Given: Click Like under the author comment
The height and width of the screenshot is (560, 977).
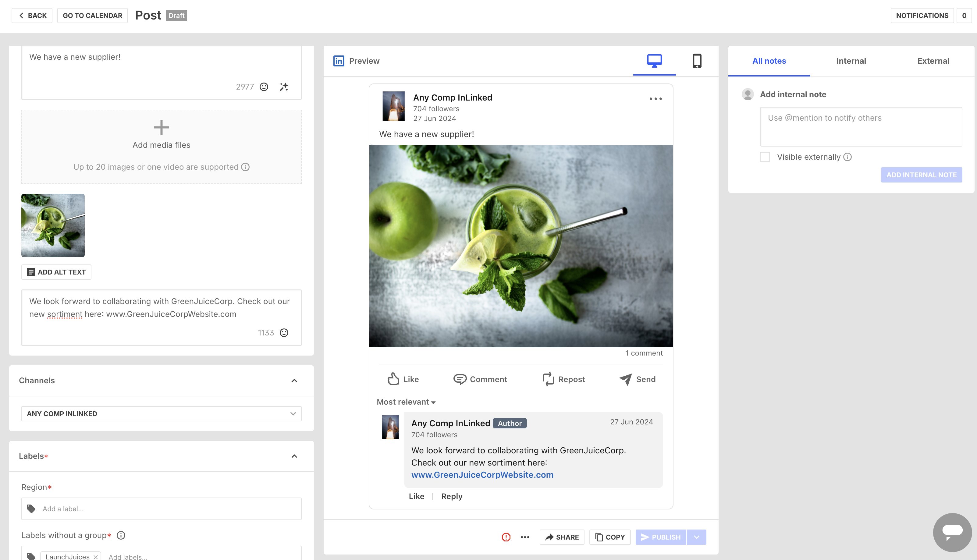Looking at the screenshot, I should pyautogui.click(x=416, y=496).
